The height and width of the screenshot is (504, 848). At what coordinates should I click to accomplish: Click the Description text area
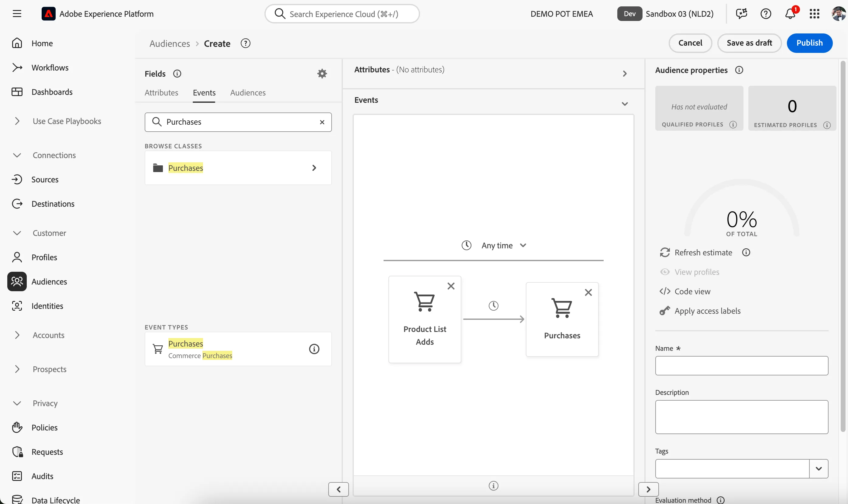[x=741, y=417]
